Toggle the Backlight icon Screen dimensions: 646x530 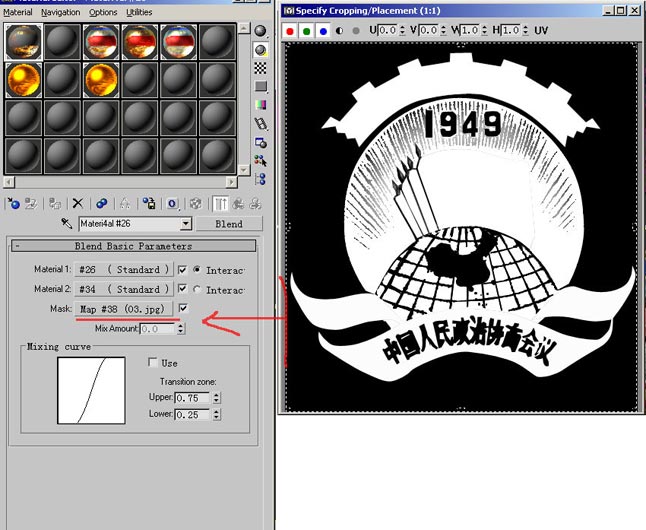260,50
